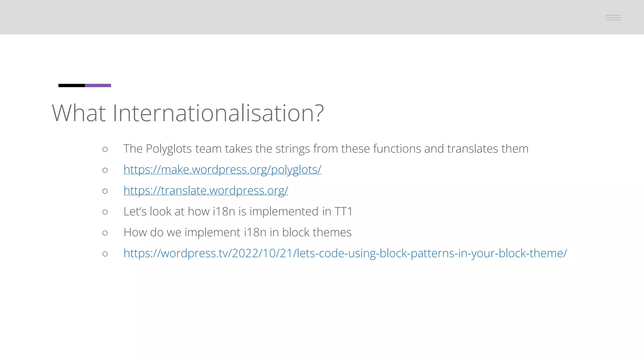Click bullet circle beside TT1 sentence
Screen dimensions: 644x362
tap(105, 212)
